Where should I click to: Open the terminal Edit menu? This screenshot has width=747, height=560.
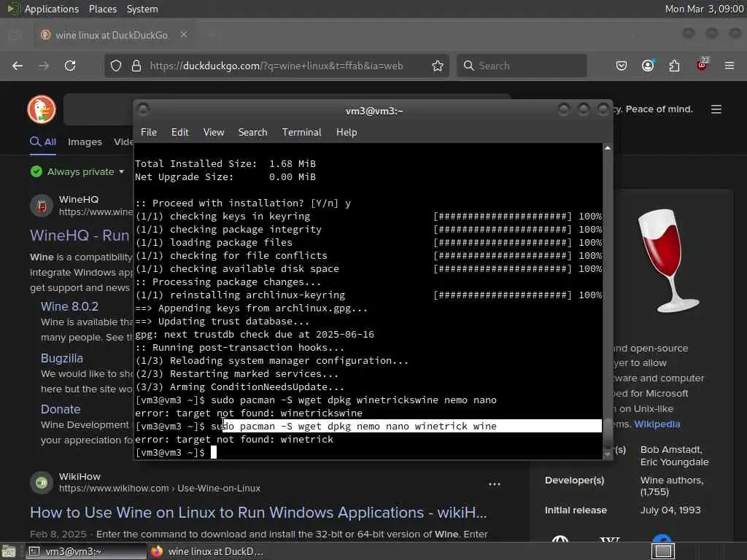[x=179, y=133]
